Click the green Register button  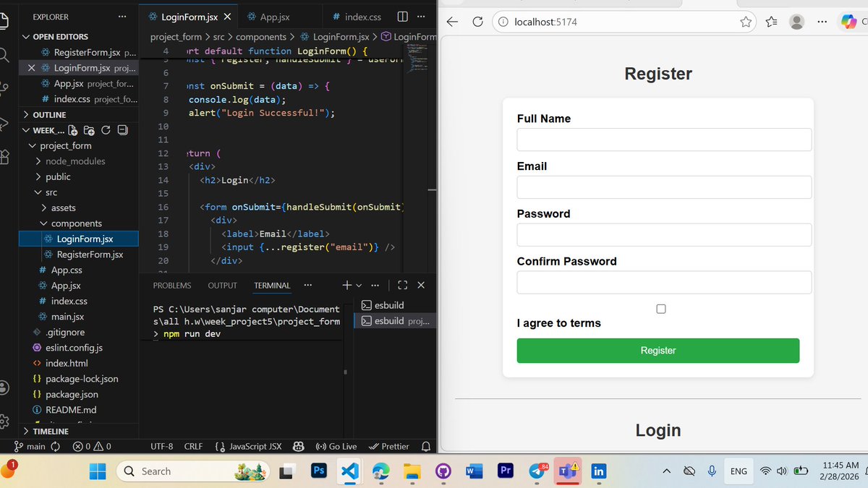[658, 351]
